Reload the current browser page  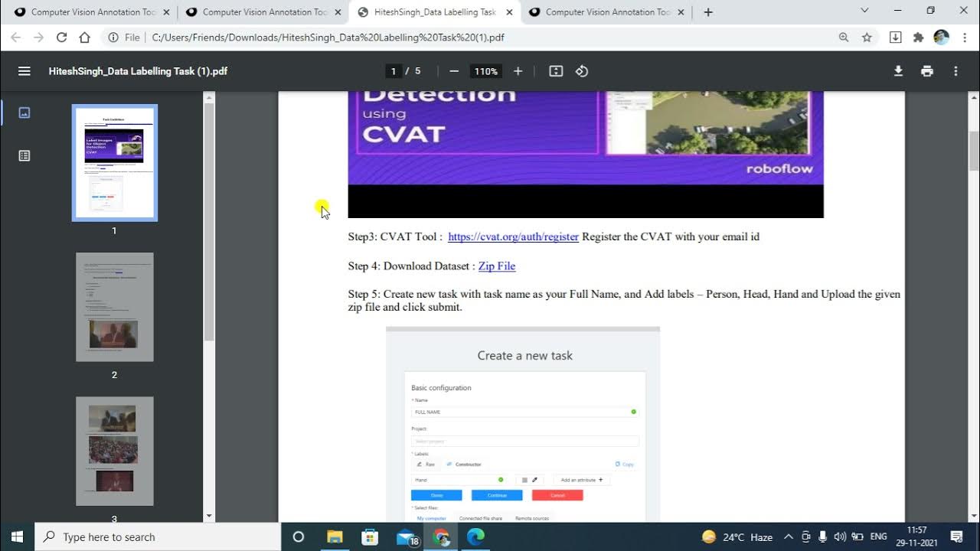(62, 37)
